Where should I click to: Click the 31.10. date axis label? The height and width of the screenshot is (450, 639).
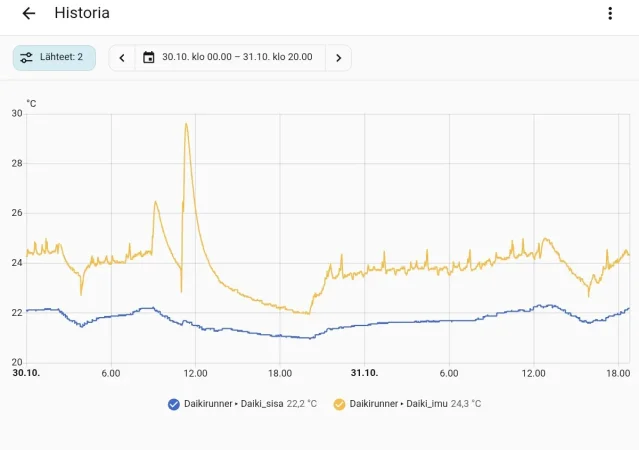point(364,373)
